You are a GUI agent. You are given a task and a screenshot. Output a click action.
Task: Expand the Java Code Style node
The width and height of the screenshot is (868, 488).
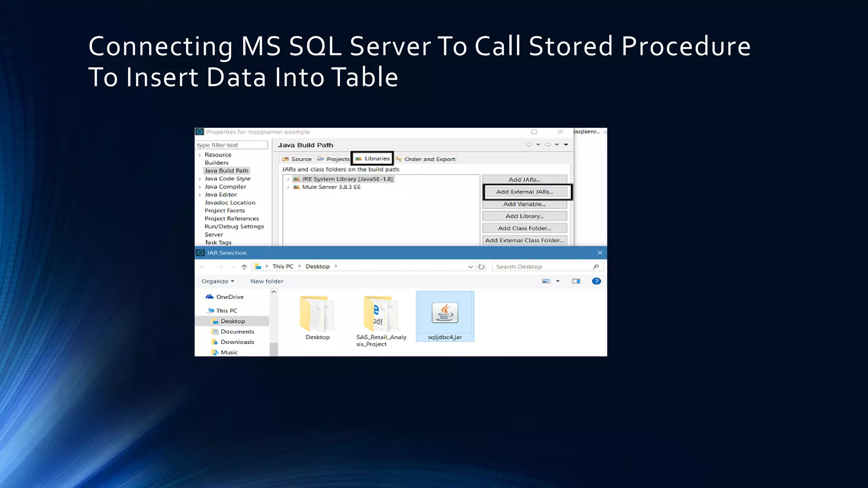pos(200,179)
